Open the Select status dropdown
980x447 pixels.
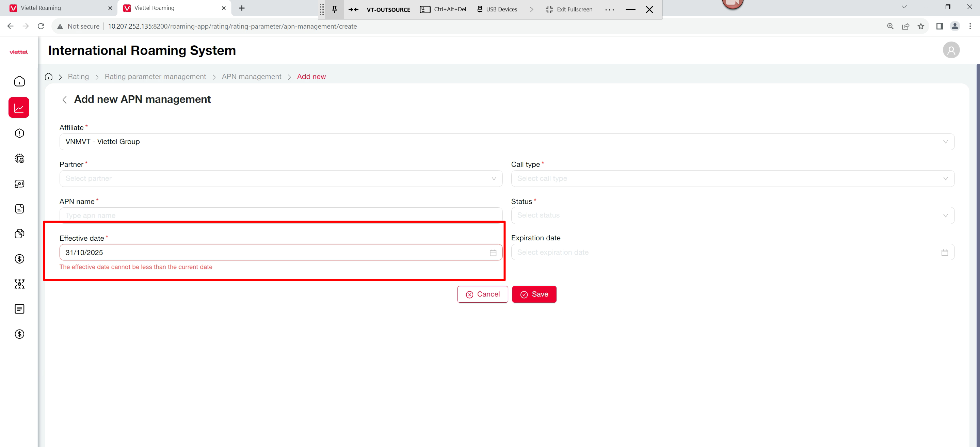coord(732,215)
